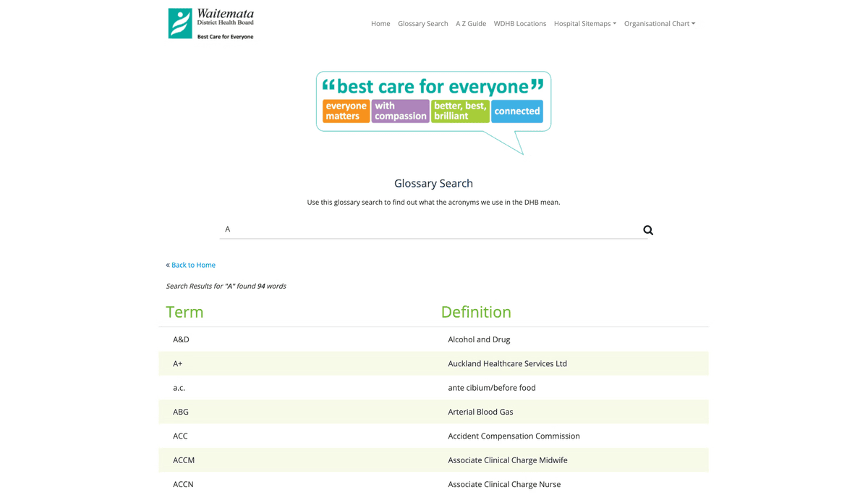Select Home in the navigation bar
Image resolution: width=868 pixels, height=495 pixels.
pyautogui.click(x=380, y=23)
